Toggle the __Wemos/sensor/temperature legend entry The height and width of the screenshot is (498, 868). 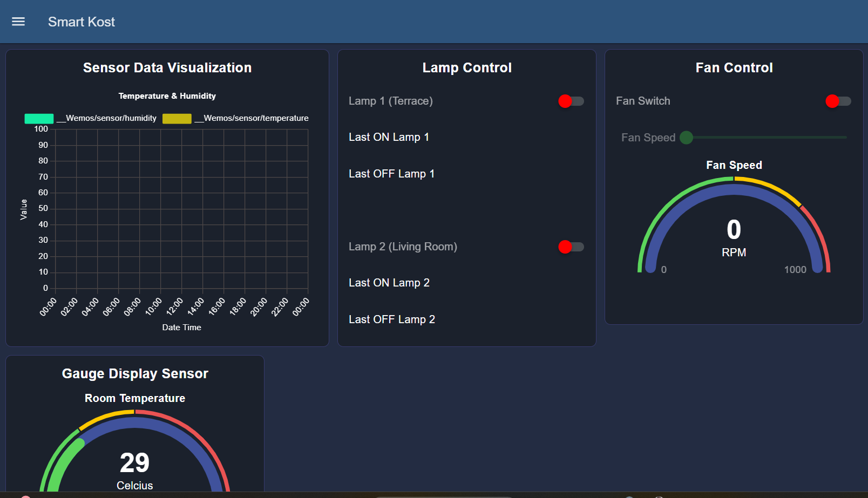coord(252,118)
